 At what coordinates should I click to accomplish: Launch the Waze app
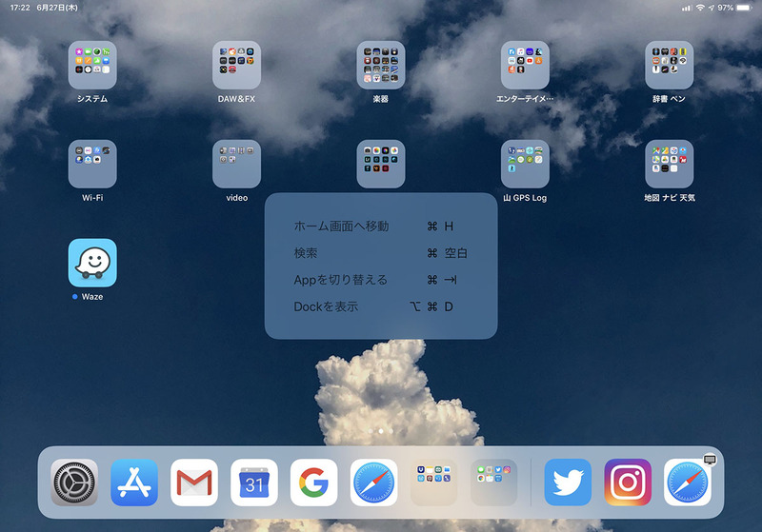click(92, 263)
